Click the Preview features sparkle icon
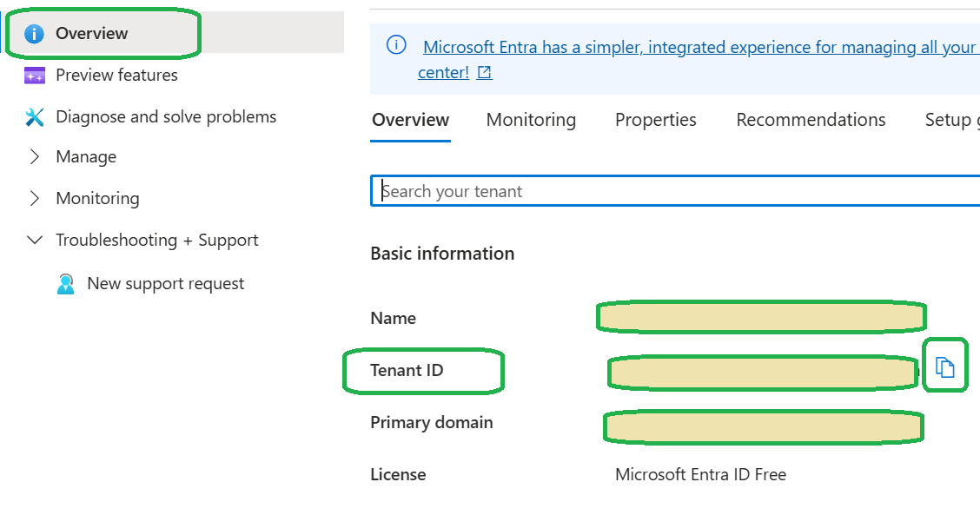Screen dimensions: 980x515 coord(35,76)
